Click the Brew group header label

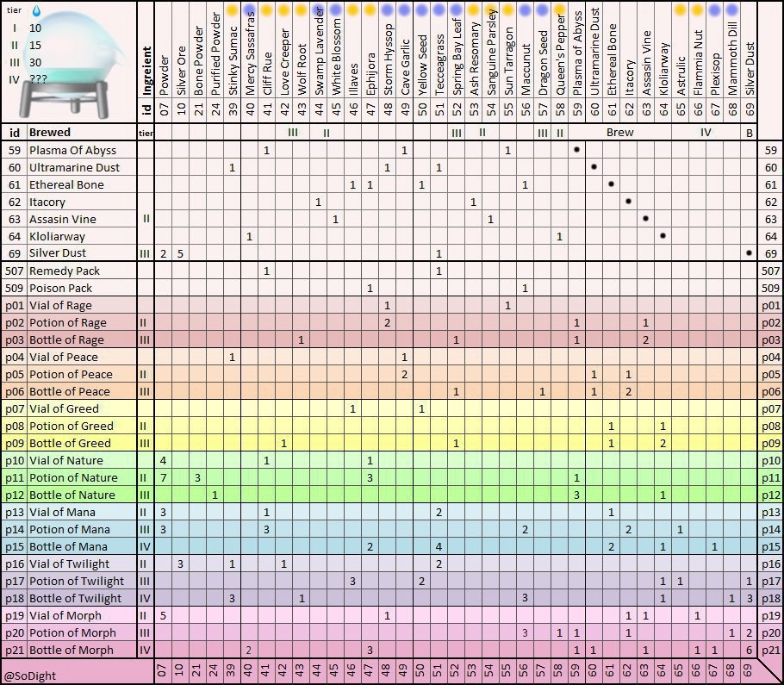(619, 133)
